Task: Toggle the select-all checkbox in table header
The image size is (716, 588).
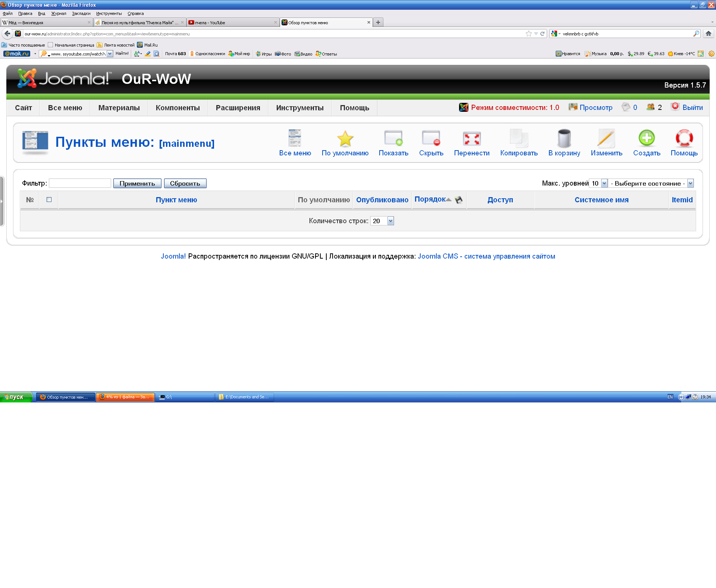Action: point(49,200)
